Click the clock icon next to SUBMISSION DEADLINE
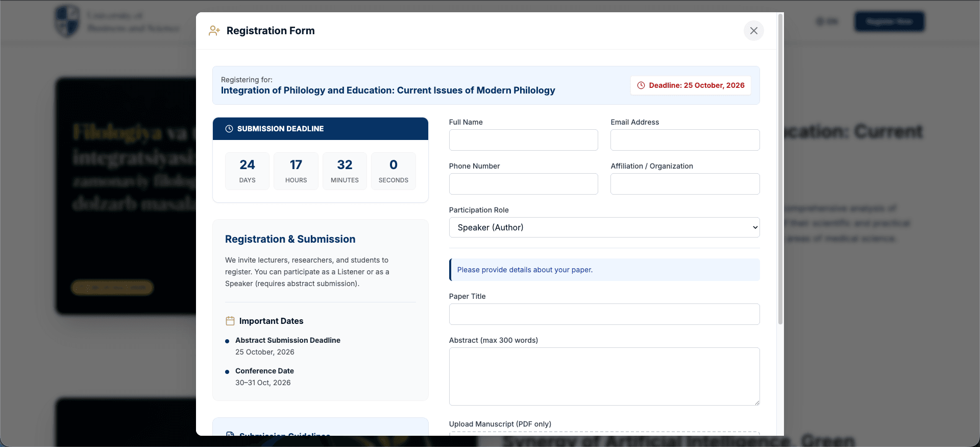This screenshot has height=447, width=980. tap(229, 129)
